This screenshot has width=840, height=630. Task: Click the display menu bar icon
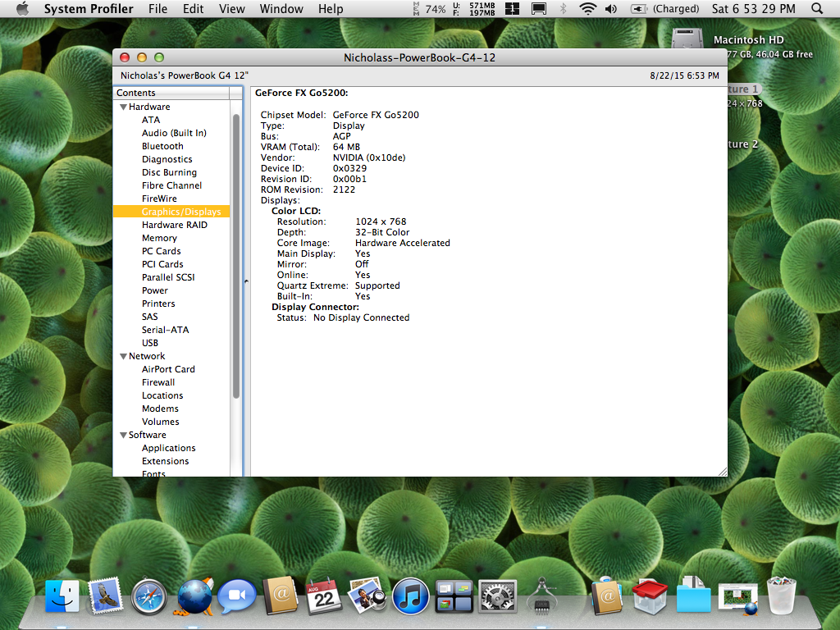tap(539, 8)
